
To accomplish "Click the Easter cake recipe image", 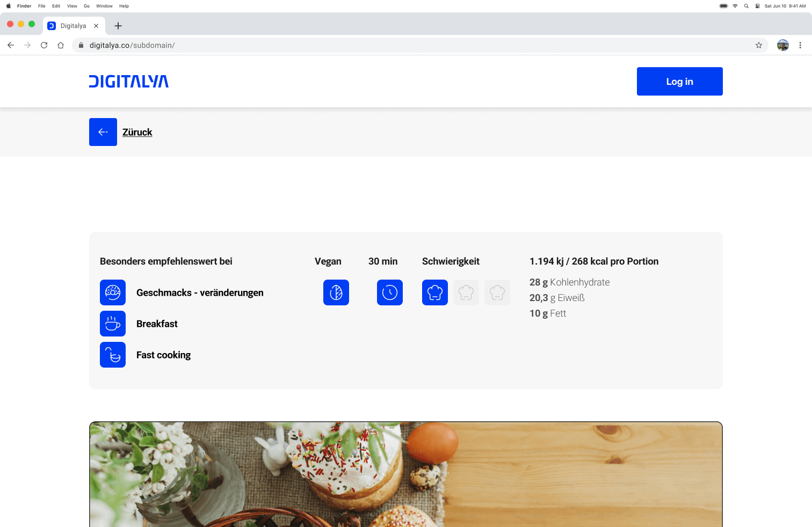I will click(x=405, y=474).
